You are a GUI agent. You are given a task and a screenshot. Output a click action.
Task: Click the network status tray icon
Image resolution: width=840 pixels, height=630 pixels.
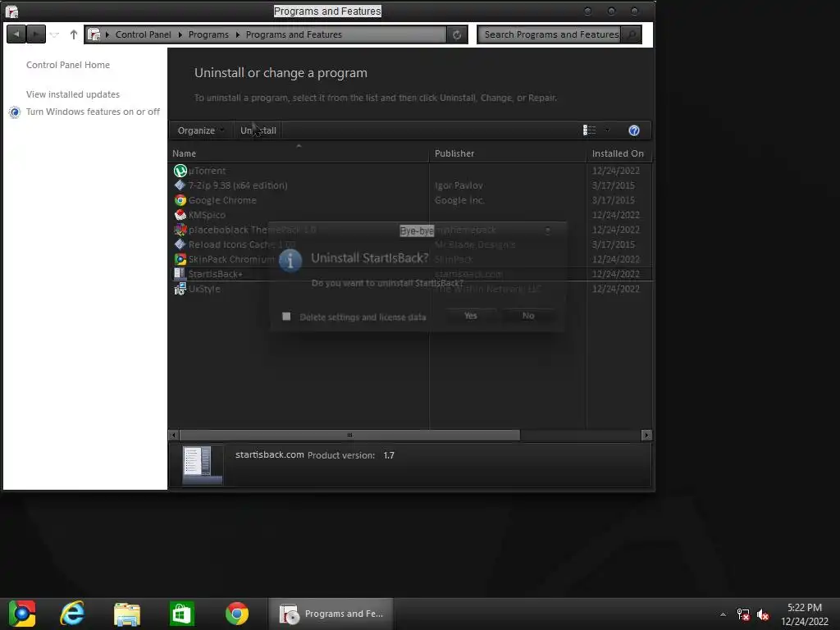tap(743, 614)
